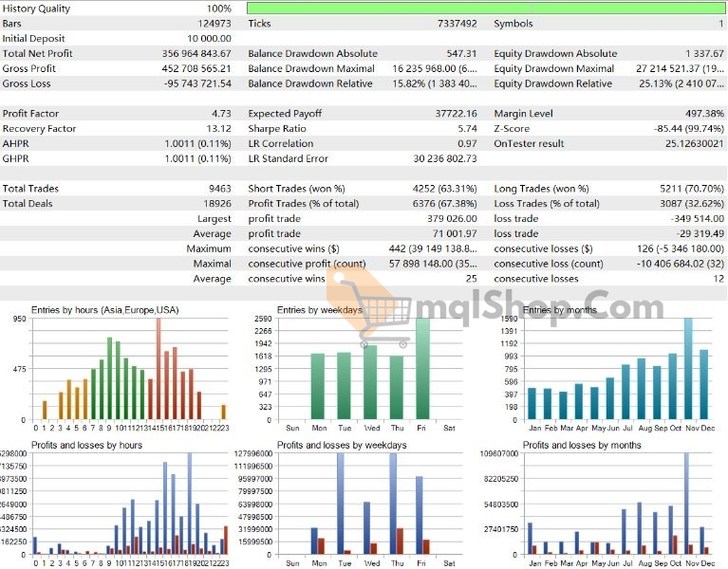Click the consecutive losses ($) label
728x569 pixels.
543,249
